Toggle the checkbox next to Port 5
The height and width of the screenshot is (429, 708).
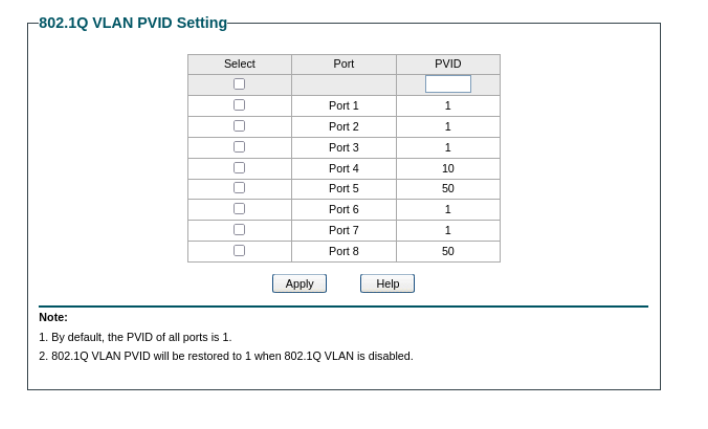click(x=239, y=188)
